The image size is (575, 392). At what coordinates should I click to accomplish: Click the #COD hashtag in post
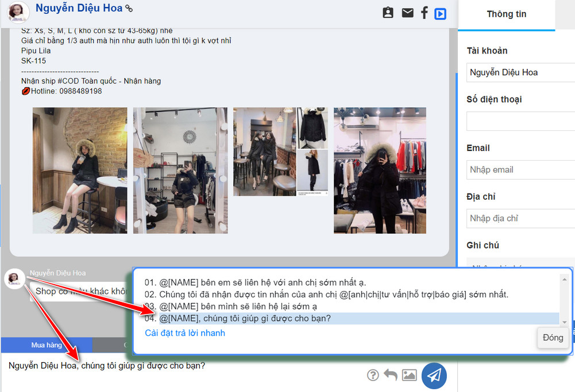click(x=68, y=81)
